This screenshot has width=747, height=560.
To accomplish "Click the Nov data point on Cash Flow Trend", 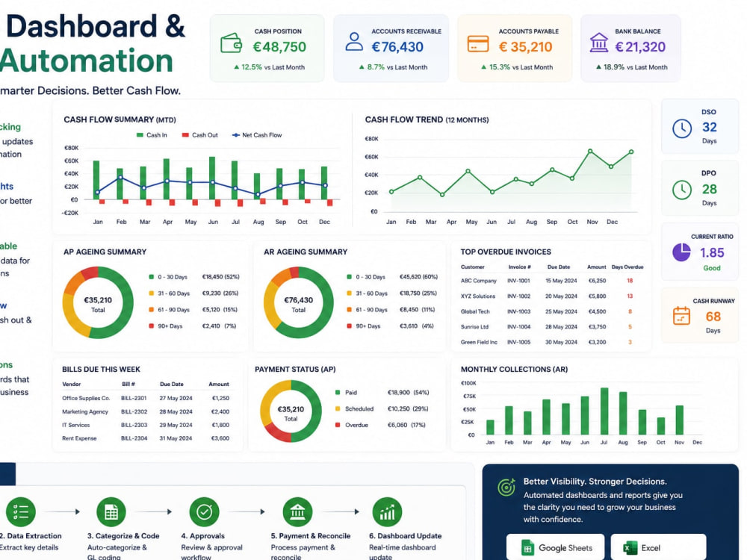I will click(590, 151).
